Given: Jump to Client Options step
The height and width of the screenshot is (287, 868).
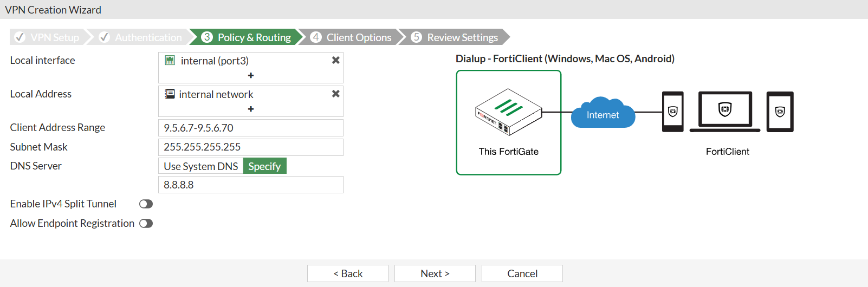Looking at the screenshot, I should (352, 37).
